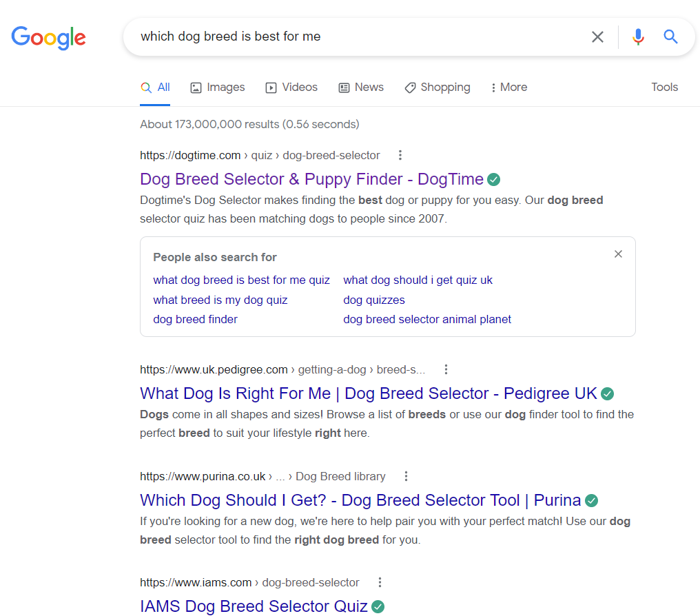The height and width of the screenshot is (616, 700).
Task: Search for dog breed selector animal planet
Action: point(426,320)
